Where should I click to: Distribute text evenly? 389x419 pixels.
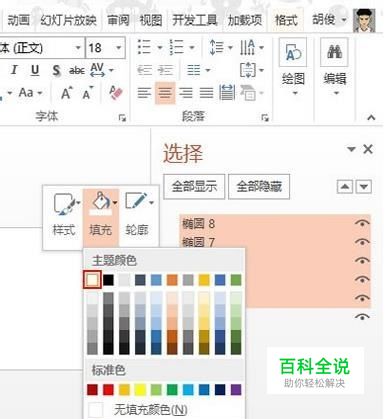pyautogui.click(x=227, y=93)
